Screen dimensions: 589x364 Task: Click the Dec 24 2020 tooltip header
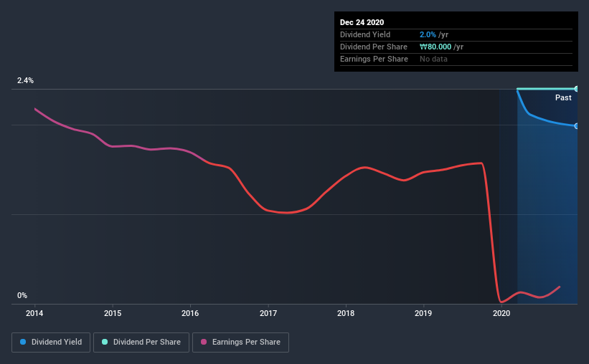point(362,22)
